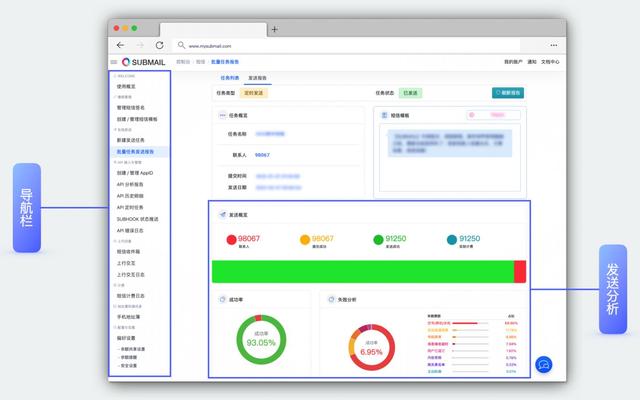Open 文档中心 in the top bar
This screenshot has height=400, width=640.
tap(549, 61)
